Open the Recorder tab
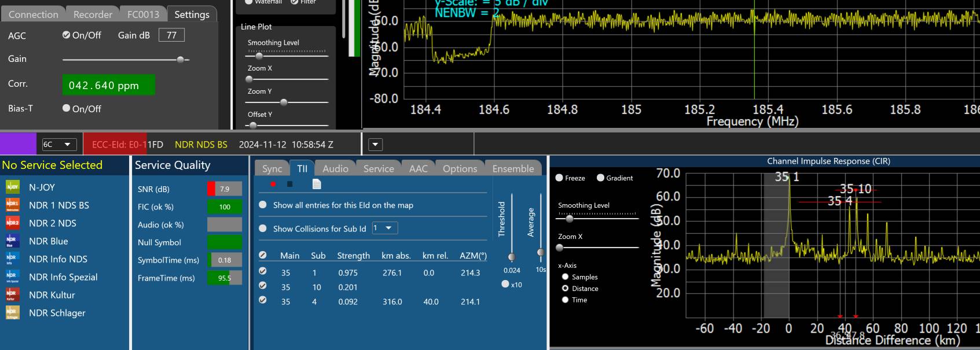The height and width of the screenshot is (350, 980). point(93,14)
